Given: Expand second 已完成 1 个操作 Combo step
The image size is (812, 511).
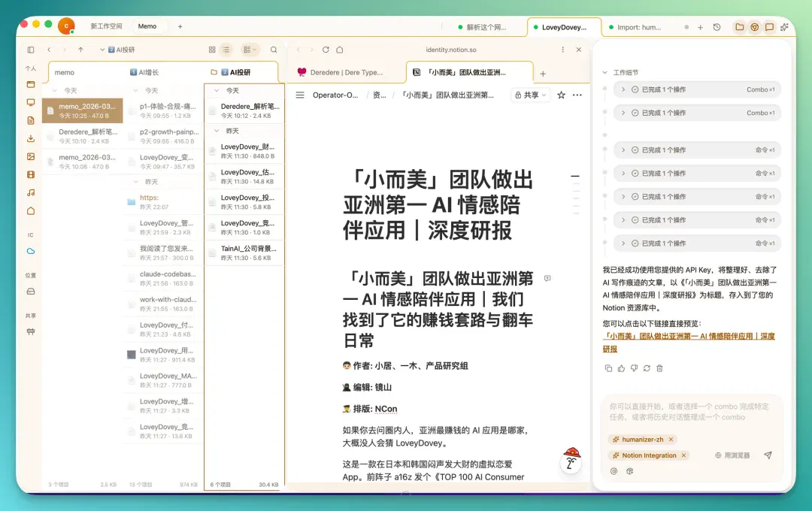Looking at the screenshot, I should [697, 113].
